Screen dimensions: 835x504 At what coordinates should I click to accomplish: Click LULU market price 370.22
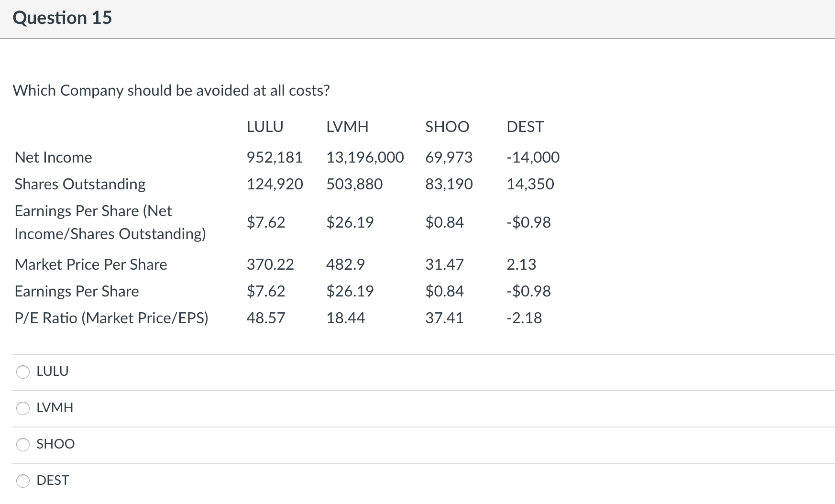pyautogui.click(x=270, y=264)
